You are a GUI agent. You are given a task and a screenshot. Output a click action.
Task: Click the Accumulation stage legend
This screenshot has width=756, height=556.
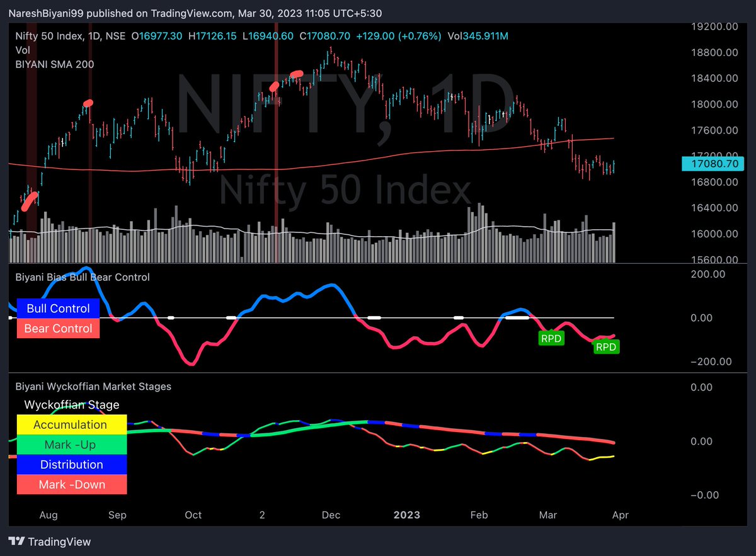(71, 424)
